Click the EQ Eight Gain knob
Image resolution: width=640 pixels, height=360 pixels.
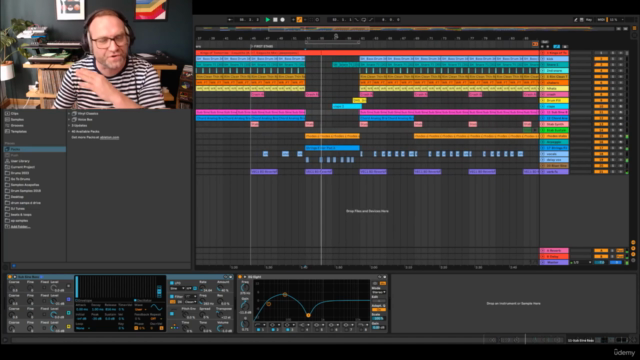[245, 305]
